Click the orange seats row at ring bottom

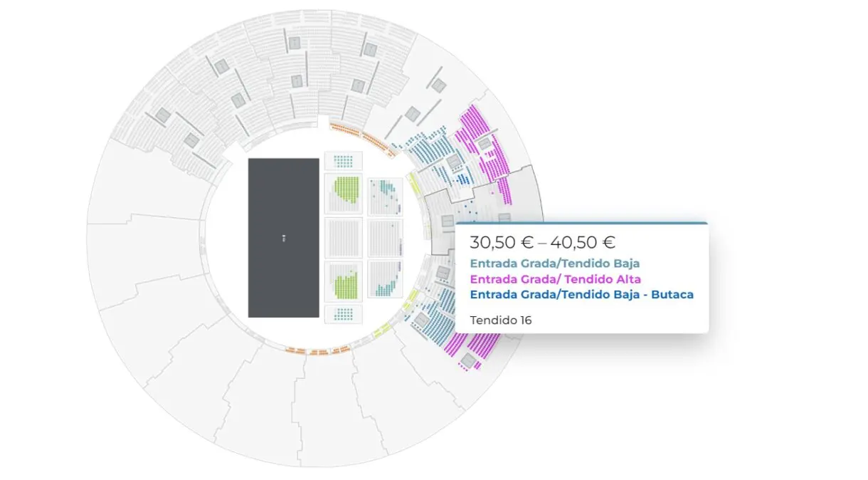(x=318, y=350)
